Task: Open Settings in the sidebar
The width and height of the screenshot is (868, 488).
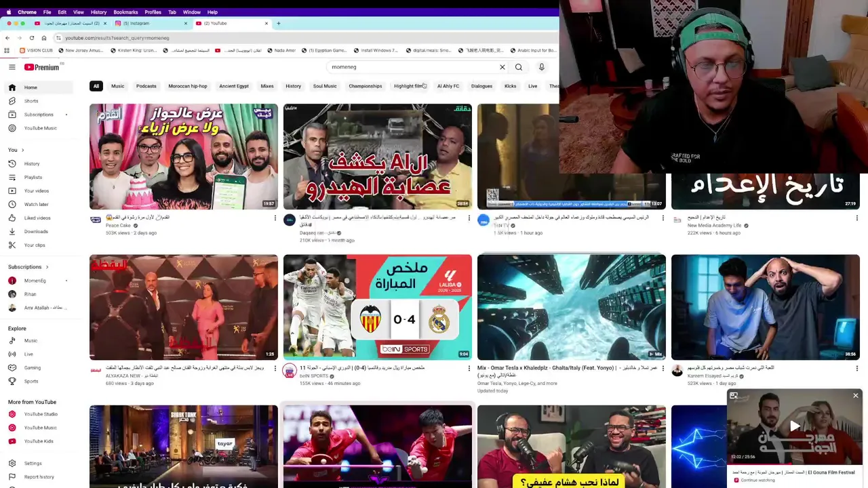Action: tap(39, 463)
